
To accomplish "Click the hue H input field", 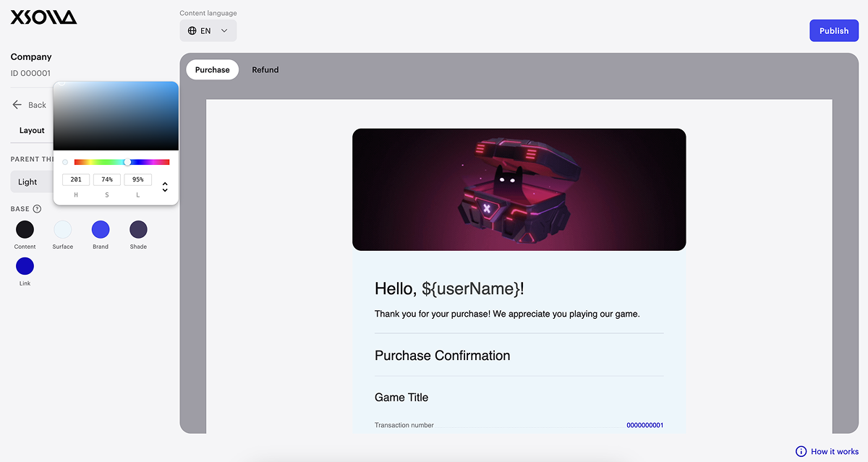I will coord(76,179).
